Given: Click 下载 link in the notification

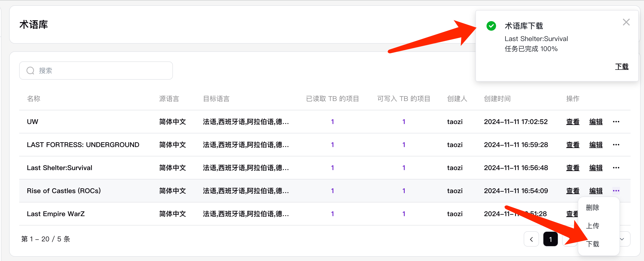Looking at the screenshot, I should (621, 67).
